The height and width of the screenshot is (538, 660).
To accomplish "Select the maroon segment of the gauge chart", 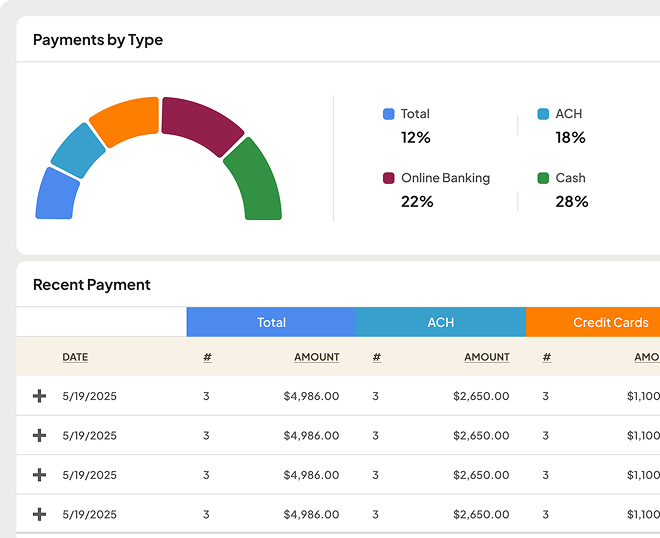I will (x=200, y=124).
